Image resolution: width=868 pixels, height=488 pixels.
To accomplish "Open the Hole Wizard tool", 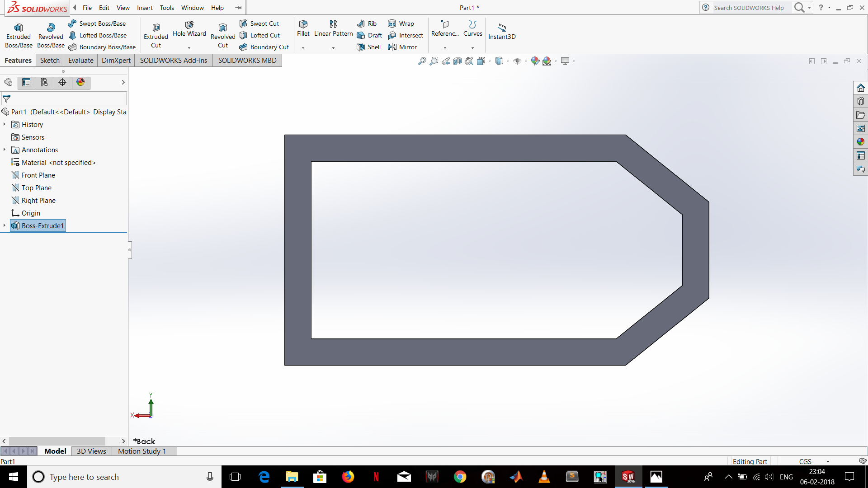I will [189, 28].
